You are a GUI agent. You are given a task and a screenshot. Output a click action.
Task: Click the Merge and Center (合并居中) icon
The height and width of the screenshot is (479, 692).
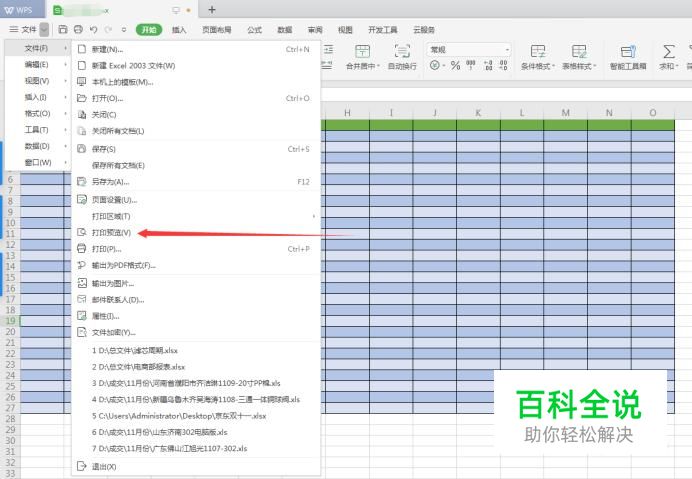pos(363,52)
